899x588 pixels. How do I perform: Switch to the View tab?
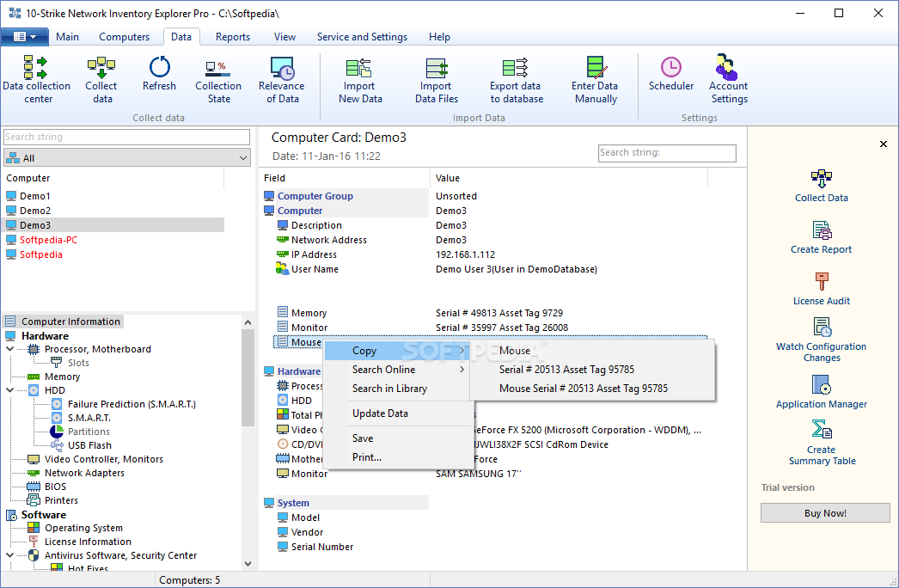pyautogui.click(x=284, y=37)
